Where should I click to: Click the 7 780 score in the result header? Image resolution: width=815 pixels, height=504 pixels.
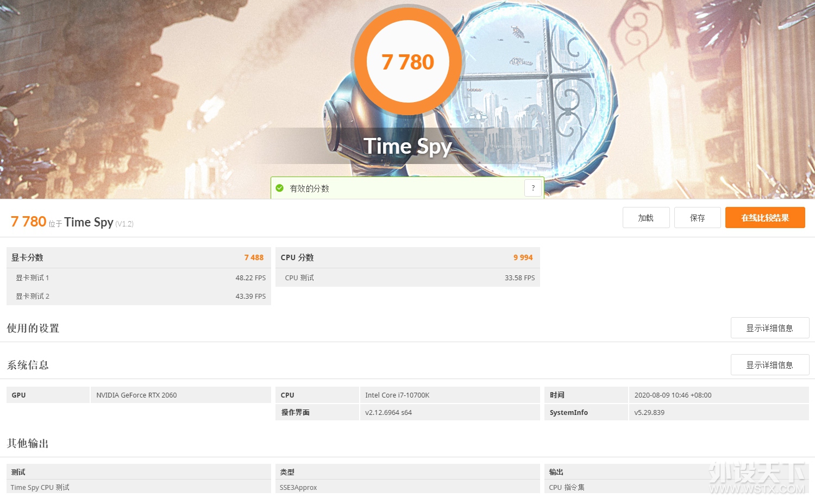29,222
